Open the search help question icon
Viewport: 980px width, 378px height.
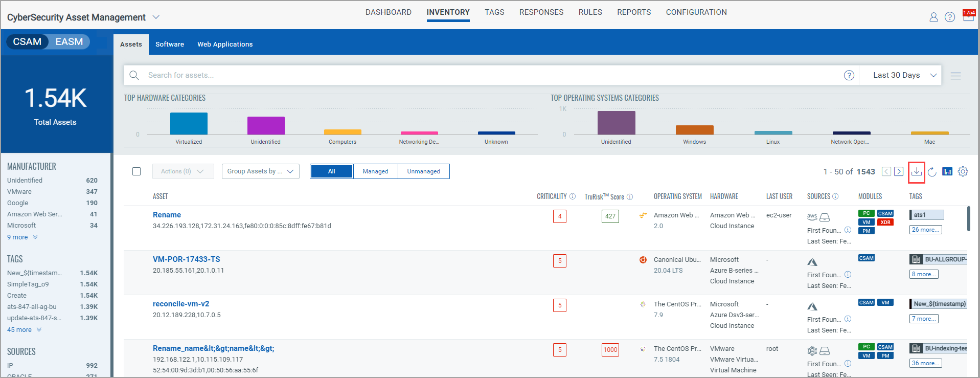pos(849,75)
